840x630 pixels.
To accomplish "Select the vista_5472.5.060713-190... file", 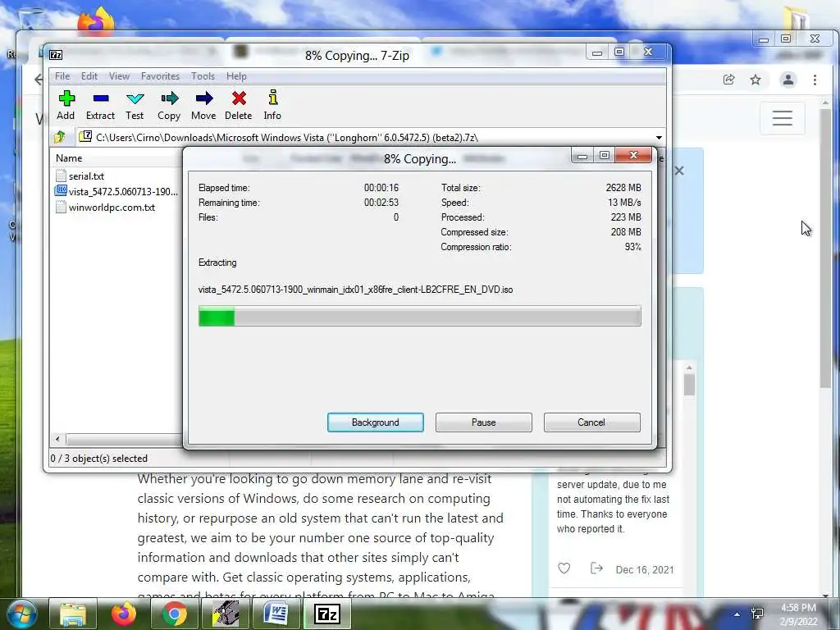I will 116,191.
